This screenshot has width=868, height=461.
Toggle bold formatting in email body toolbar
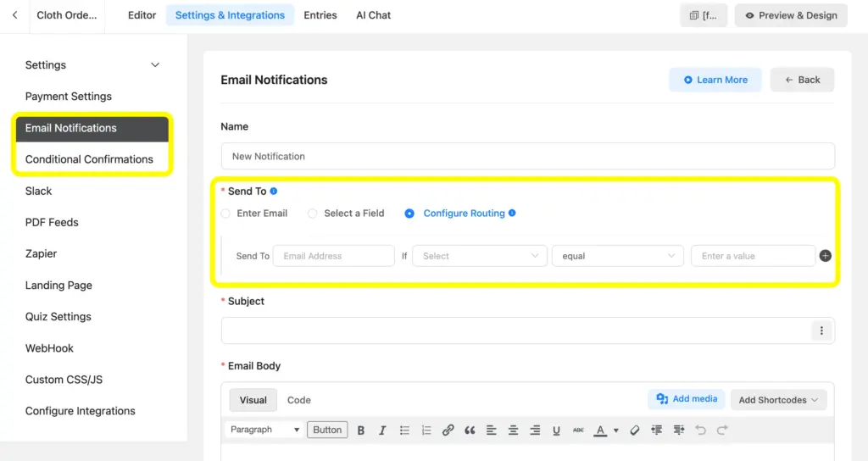coord(360,430)
